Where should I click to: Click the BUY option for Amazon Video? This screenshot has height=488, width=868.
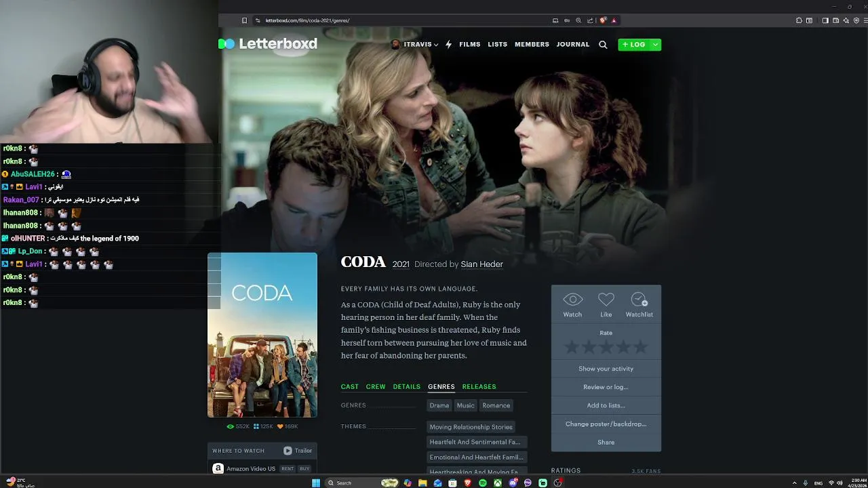[304, 468]
